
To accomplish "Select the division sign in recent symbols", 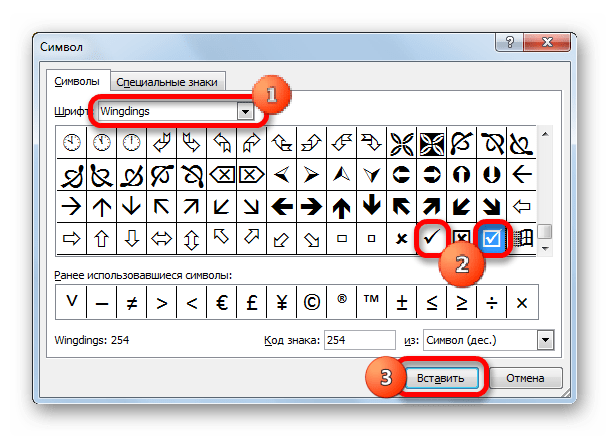I will 492,302.
